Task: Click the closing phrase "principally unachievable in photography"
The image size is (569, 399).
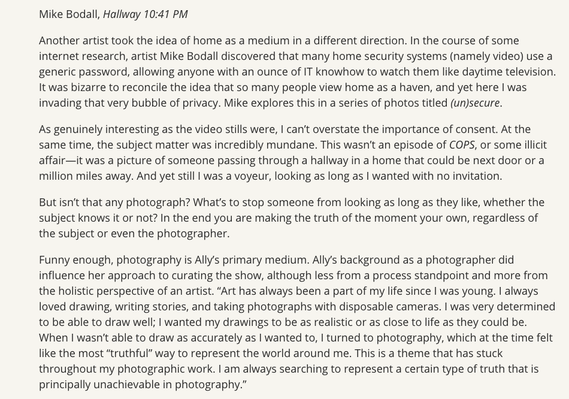Action: pos(139,384)
